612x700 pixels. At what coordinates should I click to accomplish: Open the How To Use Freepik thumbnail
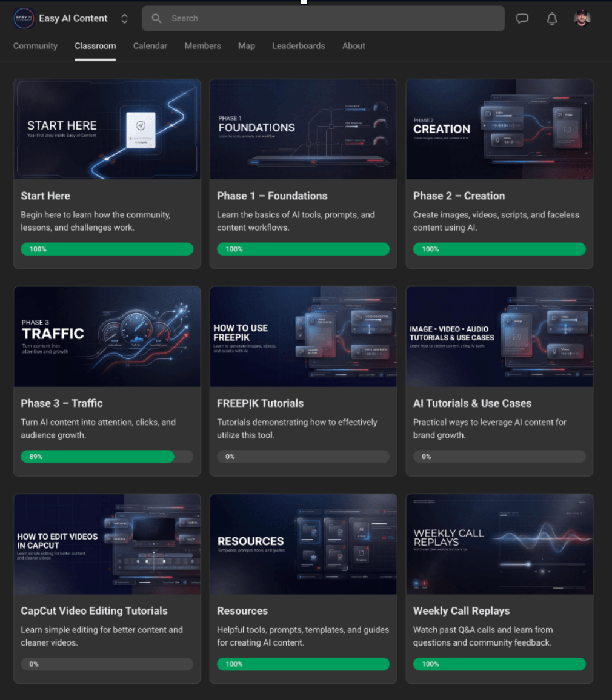pyautogui.click(x=304, y=337)
